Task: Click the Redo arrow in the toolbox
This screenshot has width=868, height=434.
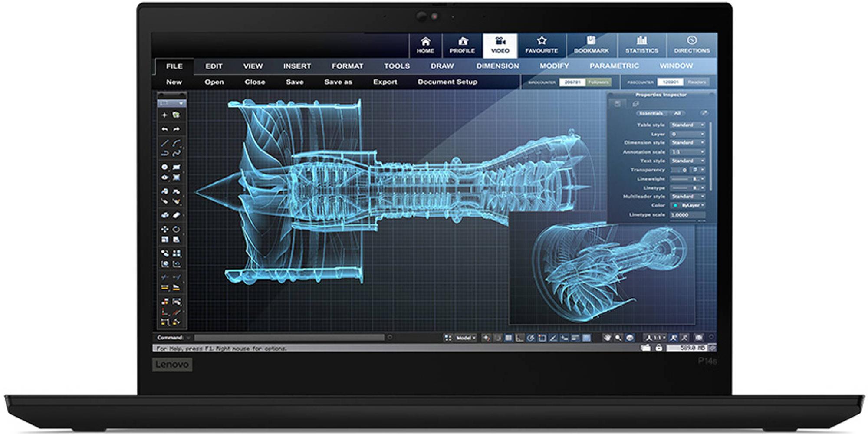Action: [177, 129]
